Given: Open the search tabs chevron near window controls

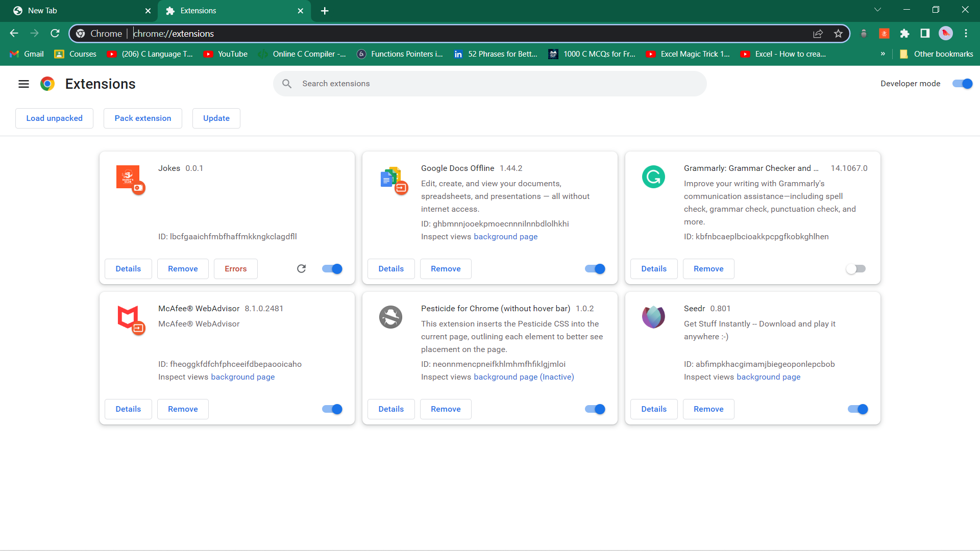Looking at the screenshot, I should coord(878,9).
